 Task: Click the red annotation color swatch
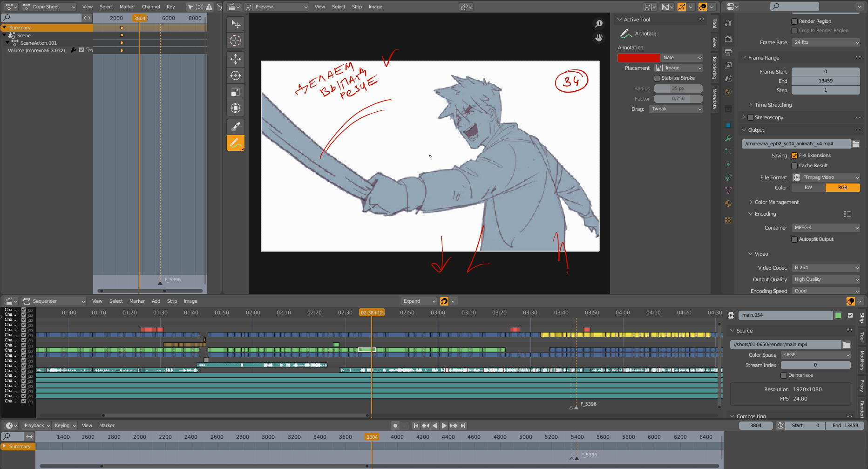639,57
